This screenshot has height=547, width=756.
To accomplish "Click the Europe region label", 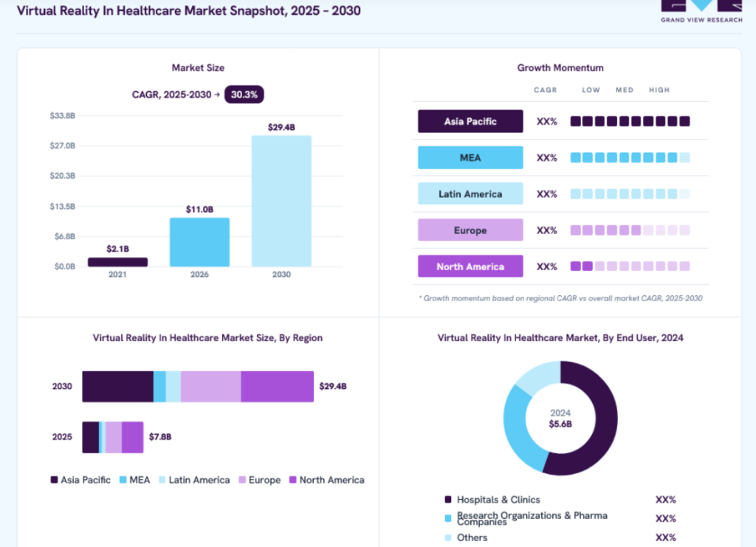I will pos(470,230).
